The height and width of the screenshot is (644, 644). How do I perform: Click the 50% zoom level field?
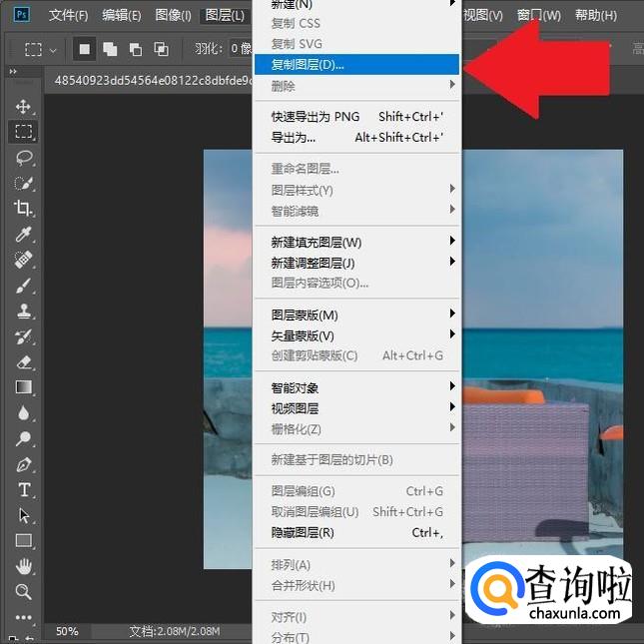tap(67, 631)
